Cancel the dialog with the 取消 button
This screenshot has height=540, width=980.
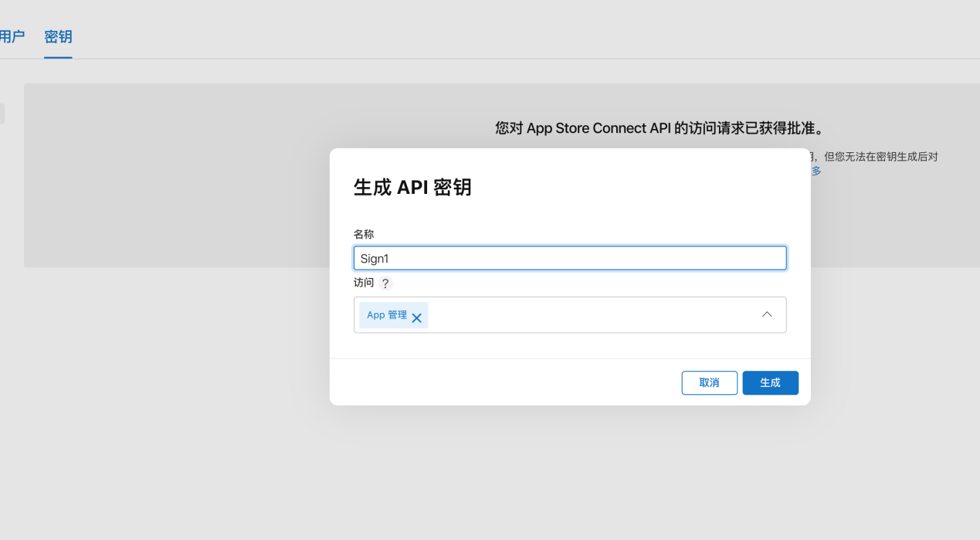pyautogui.click(x=709, y=383)
